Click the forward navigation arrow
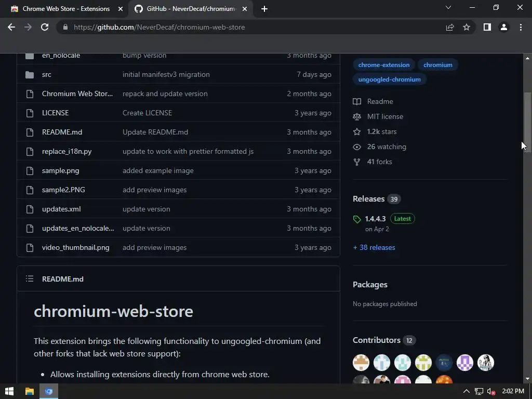Viewport: 532px width, 399px height. (28, 27)
